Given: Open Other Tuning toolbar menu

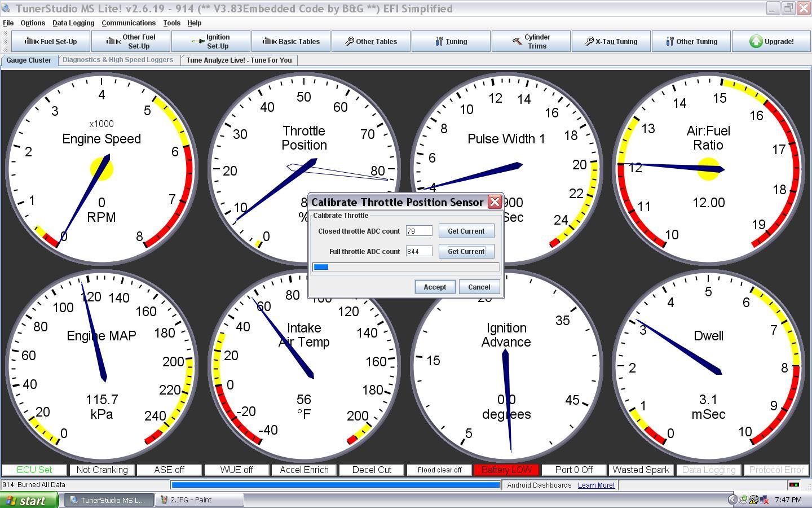Looking at the screenshot, I should click(x=691, y=41).
